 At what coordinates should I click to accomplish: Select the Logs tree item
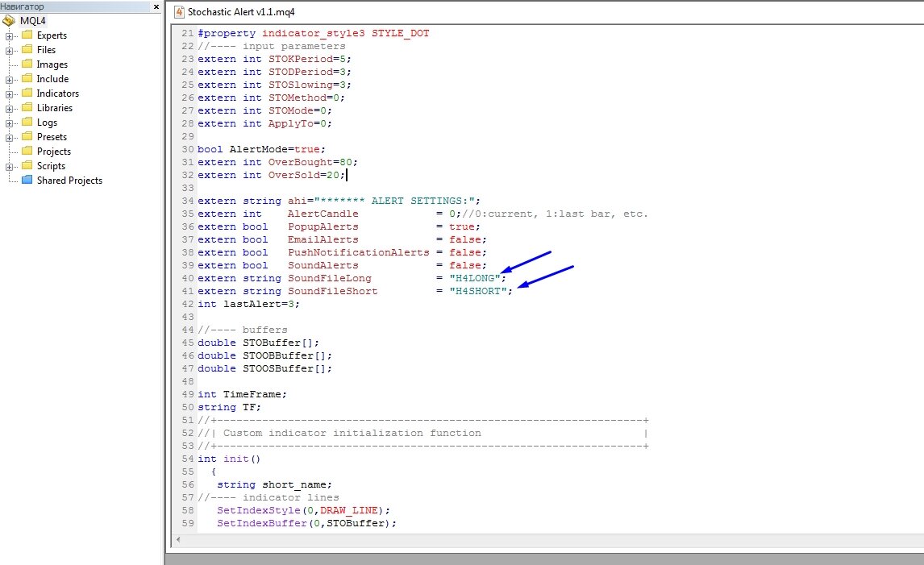[x=47, y=123]
